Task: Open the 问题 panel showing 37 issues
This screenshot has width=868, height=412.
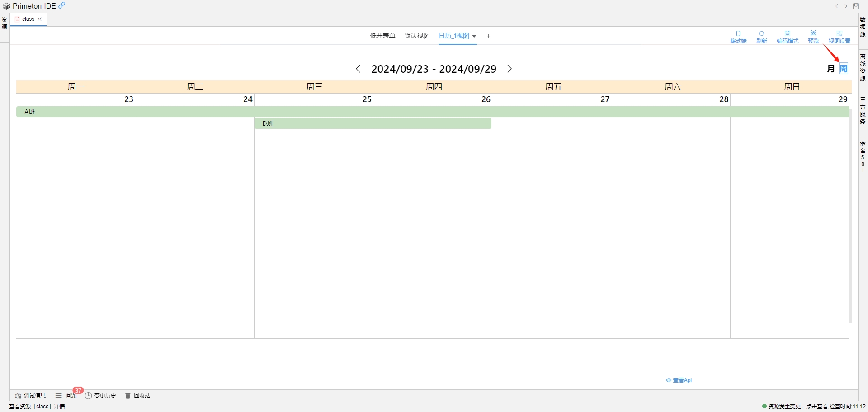Action: coord(70,395)
